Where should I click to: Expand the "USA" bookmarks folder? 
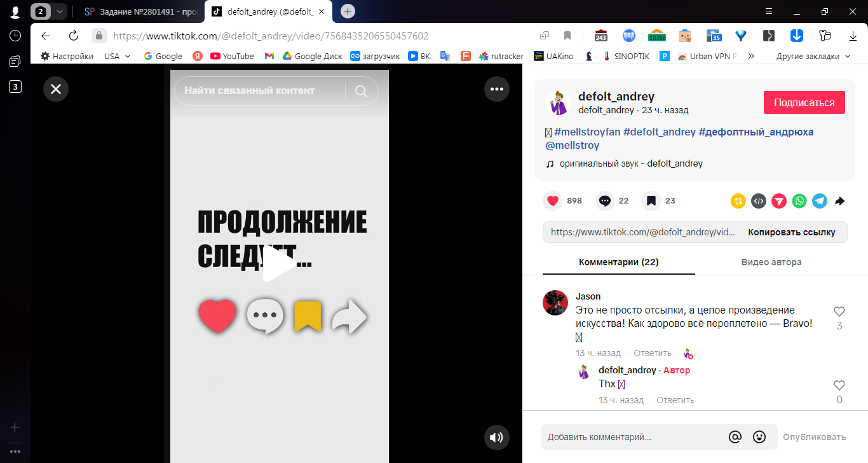tap(118, 56)
